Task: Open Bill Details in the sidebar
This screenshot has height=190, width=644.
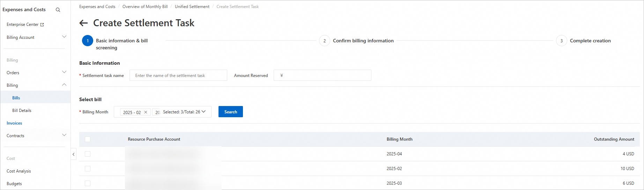Action: pos(22,111)
